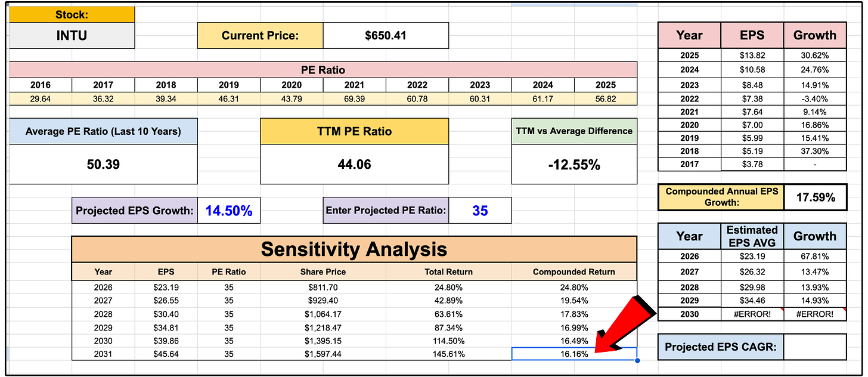
Task: Select the 2023 EPS value $8.48
Action: pos(752,85)
